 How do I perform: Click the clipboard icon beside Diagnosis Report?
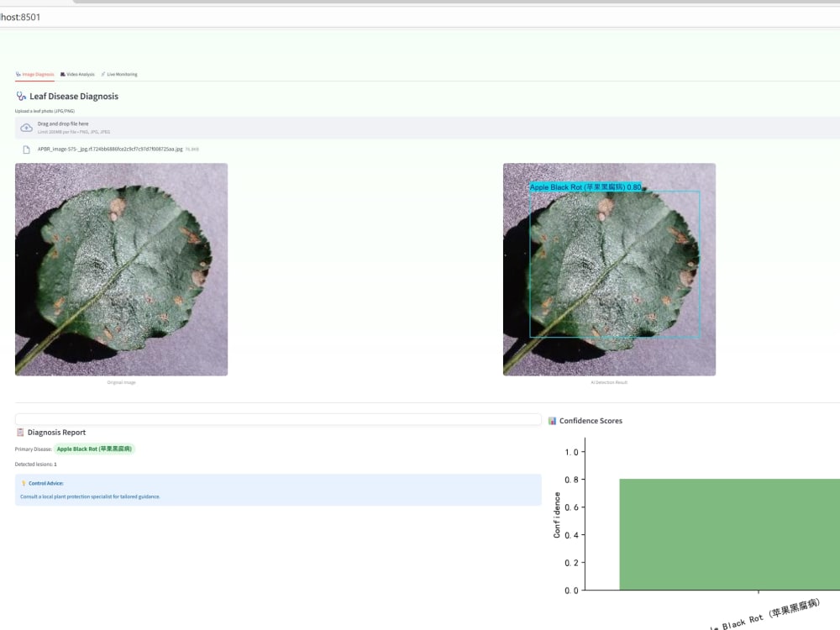click(x=20, y=433)
